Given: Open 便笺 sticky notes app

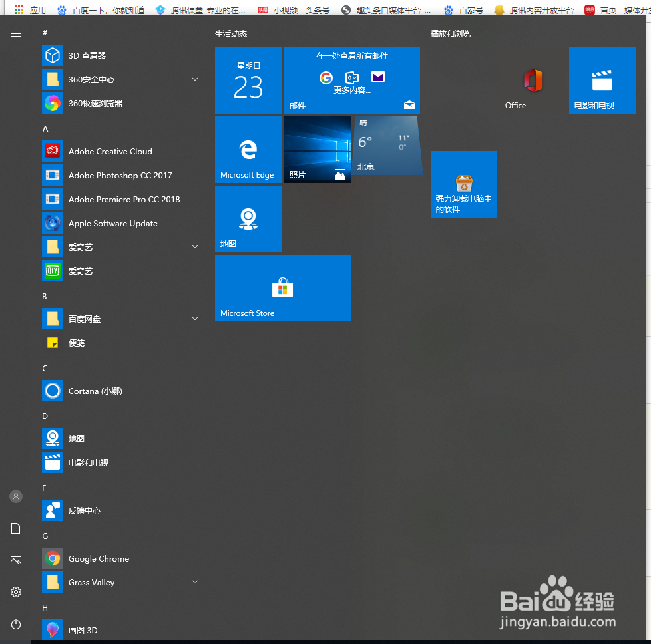Looking at the screenshot, I should click(120, 343).
